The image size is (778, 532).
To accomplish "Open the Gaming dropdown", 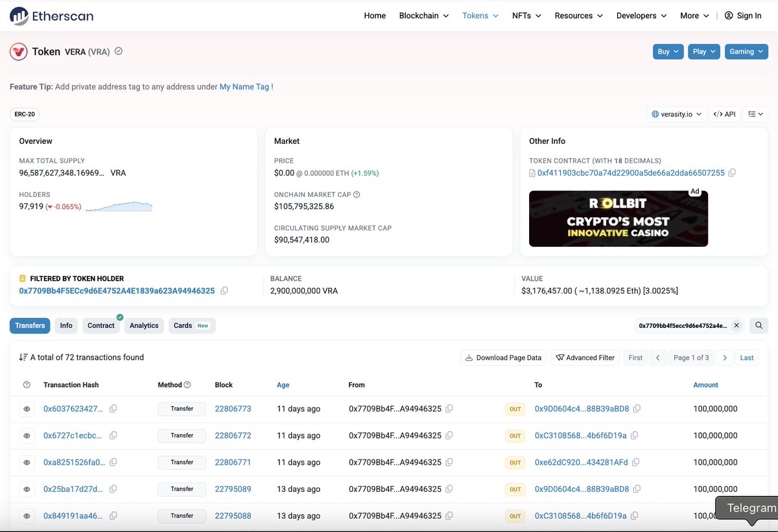I will (x=746, y=52).
